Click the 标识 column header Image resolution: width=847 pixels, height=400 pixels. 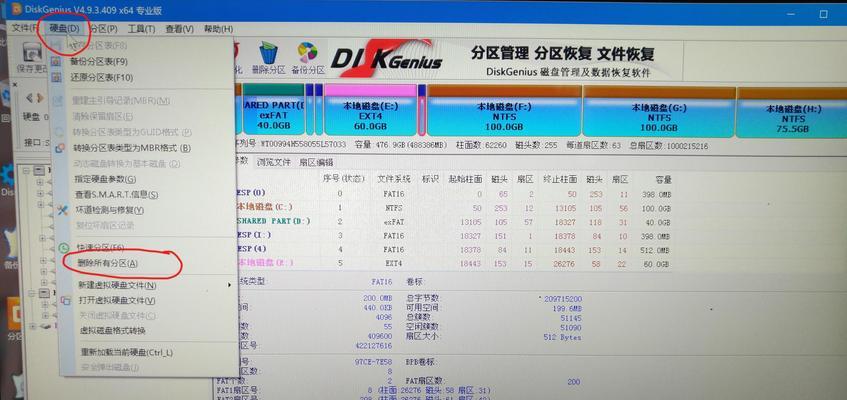pos(429,179)
